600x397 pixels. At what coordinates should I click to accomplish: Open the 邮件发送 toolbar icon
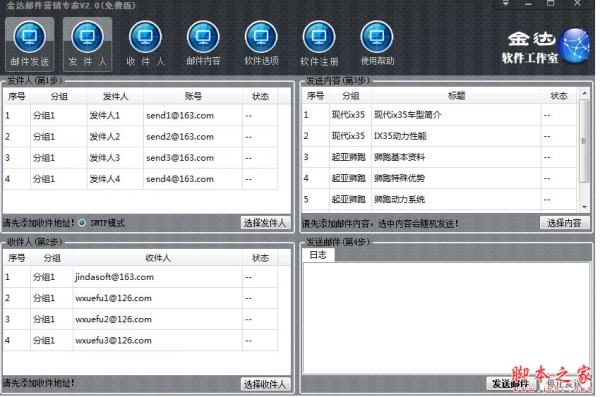point(29,44)
